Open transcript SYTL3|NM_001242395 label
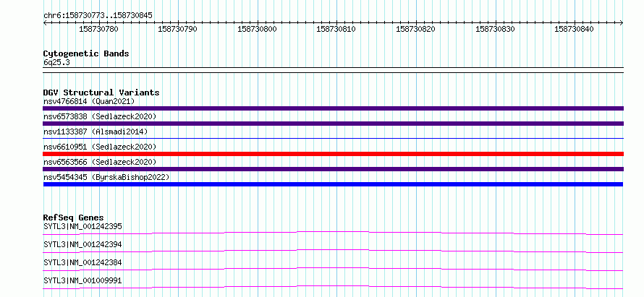This screenshot has width=644, height=297. click(82, 226)
